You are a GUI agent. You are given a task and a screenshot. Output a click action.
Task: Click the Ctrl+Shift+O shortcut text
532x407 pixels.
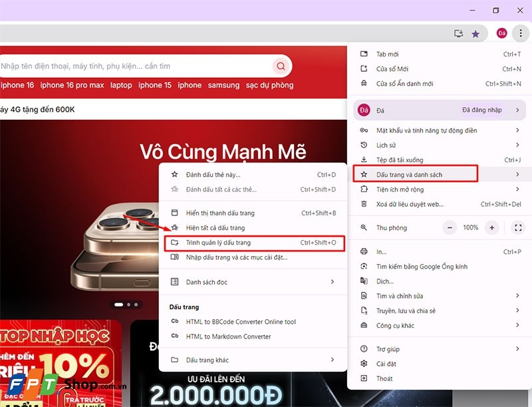(319, 243)
